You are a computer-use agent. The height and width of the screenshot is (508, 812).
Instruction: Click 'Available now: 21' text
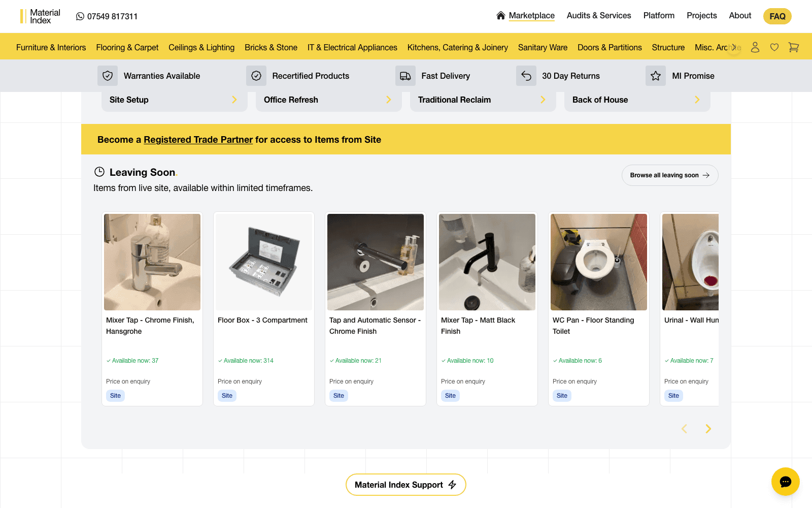tap(358, 361)
